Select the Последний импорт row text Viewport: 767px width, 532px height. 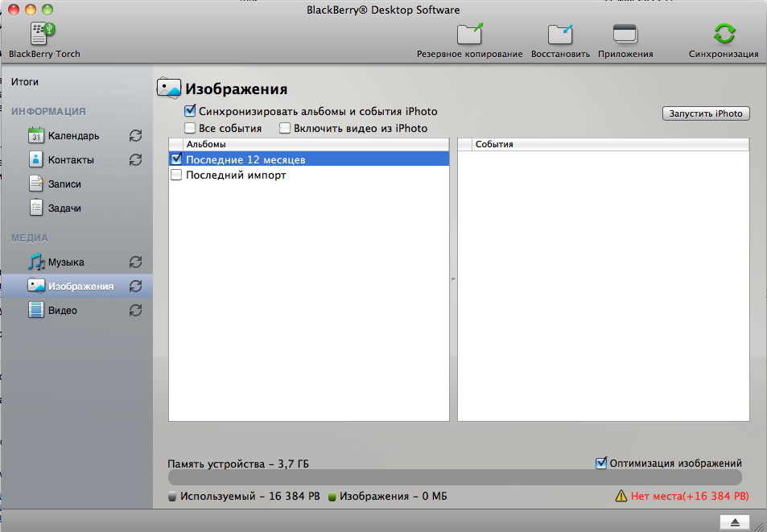[x=236, y=175]
